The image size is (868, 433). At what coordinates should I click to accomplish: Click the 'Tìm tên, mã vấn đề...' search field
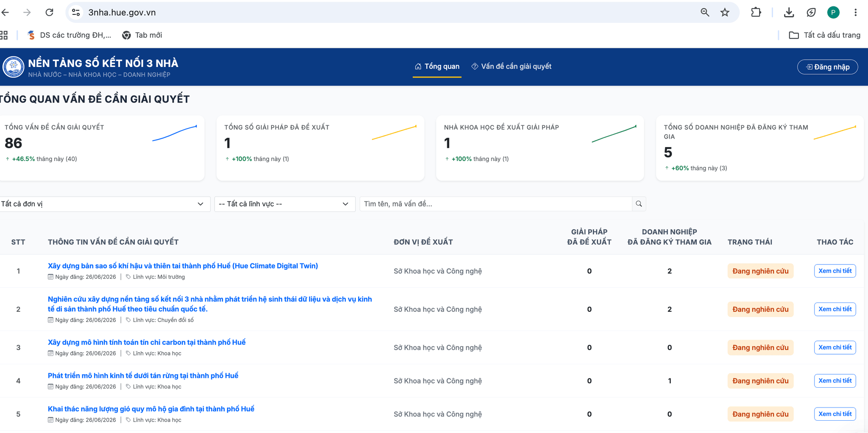(x=495, y=204)
